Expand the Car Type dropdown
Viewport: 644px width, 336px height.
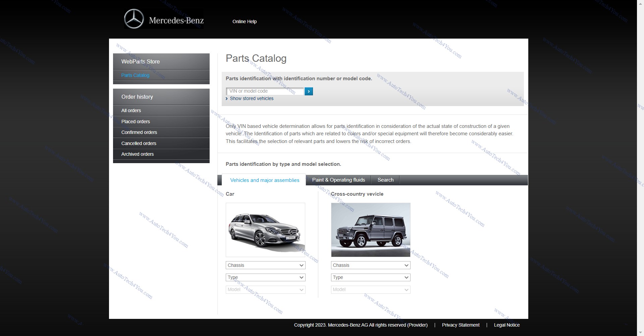point(265,277)
